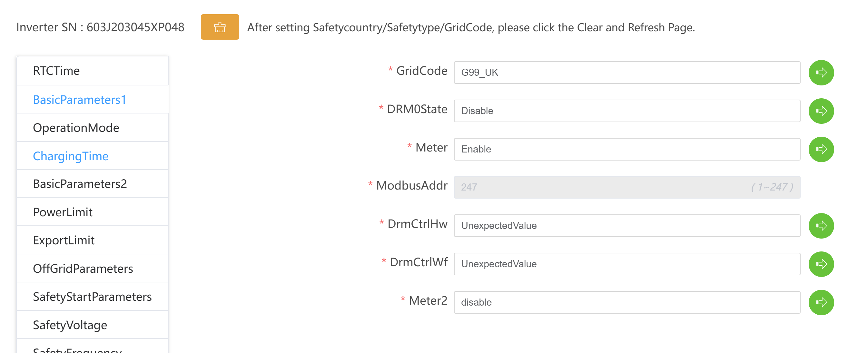The height and width of the screenshot is (353, 868).
Task: Select BasicParameters1 in the sidebar
Action: (x=80, y=100)
